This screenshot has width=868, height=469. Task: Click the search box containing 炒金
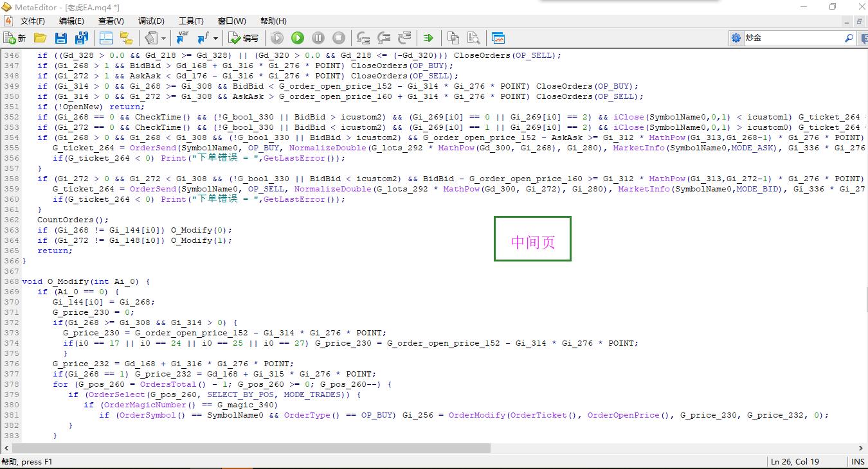click(x=793, y=38)
